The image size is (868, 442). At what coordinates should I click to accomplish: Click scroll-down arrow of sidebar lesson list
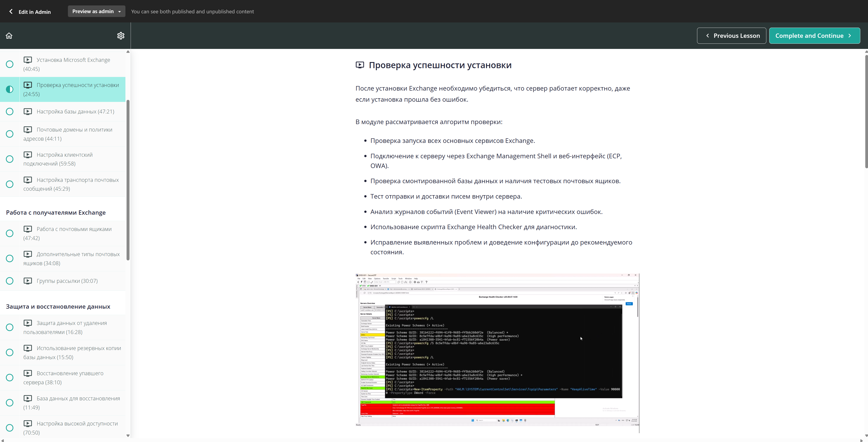(x=128, y=435)
